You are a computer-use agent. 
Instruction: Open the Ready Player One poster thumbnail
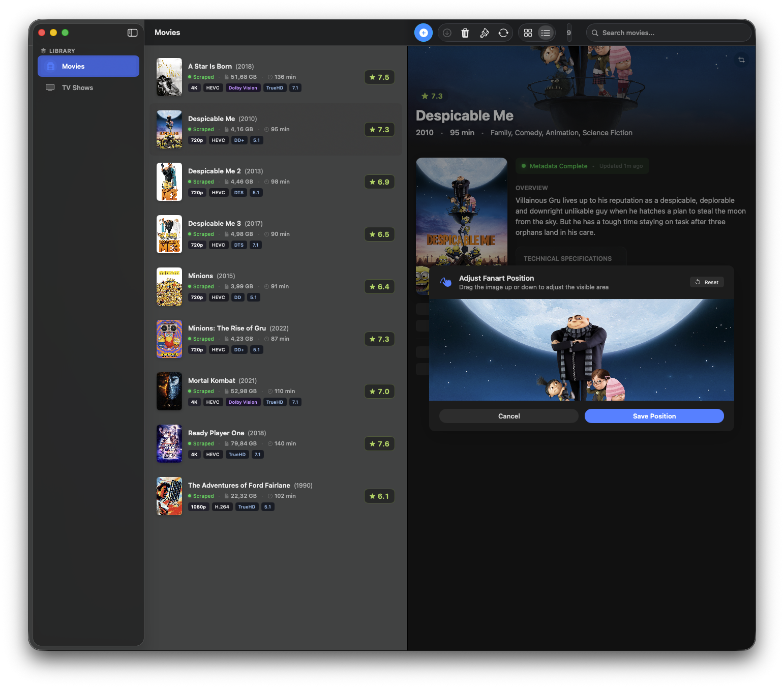pos(169,443)
